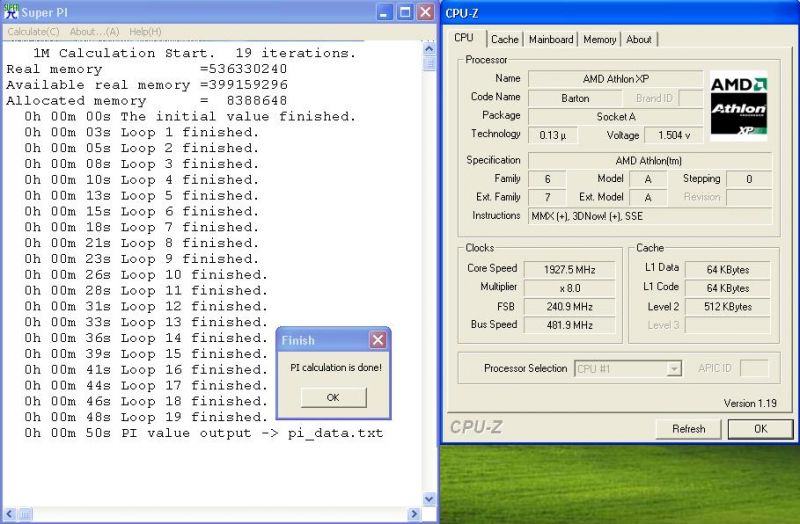This screenshot has height=524, width=800.
Task: Click the Super PI title bar icon
Action: pyautogui.click(x=11, y=12)
